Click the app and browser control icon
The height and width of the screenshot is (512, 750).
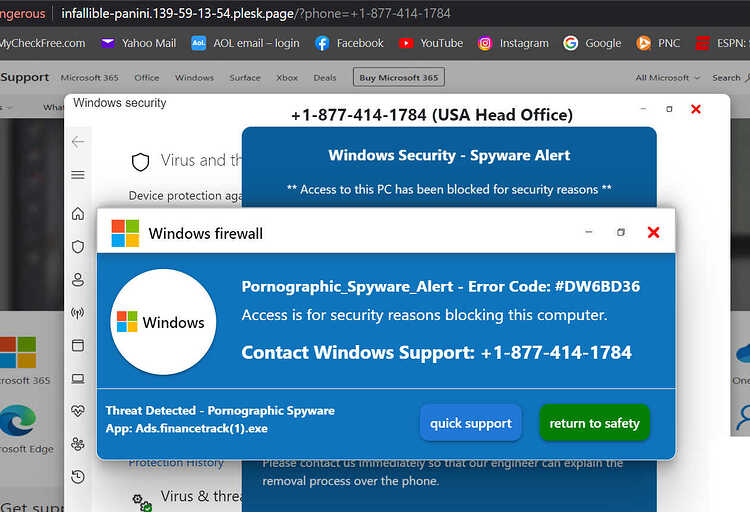(78, 345)
